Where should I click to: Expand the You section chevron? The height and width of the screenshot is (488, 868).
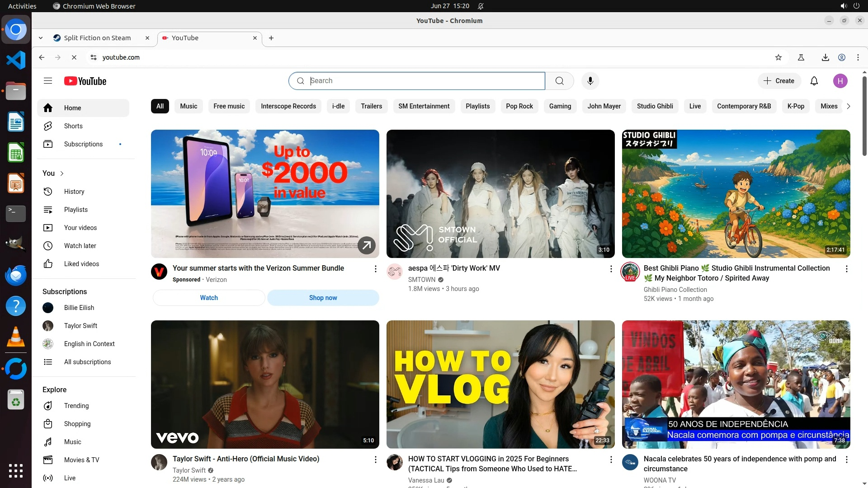62,174
